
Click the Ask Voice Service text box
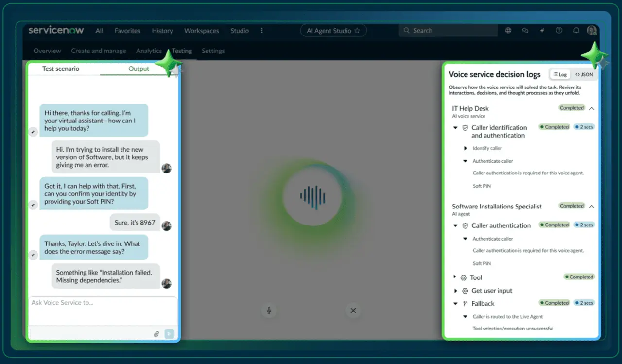point(102,303)
